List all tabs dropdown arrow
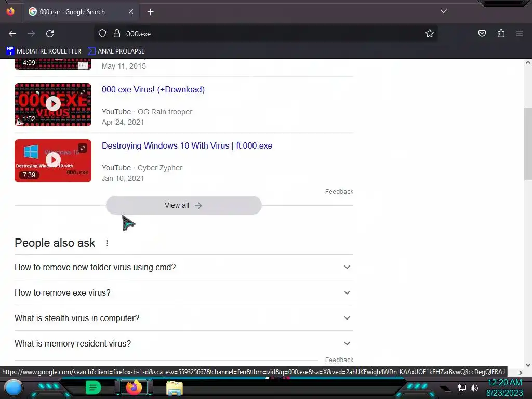532x399 pixels. coord(444,11)
